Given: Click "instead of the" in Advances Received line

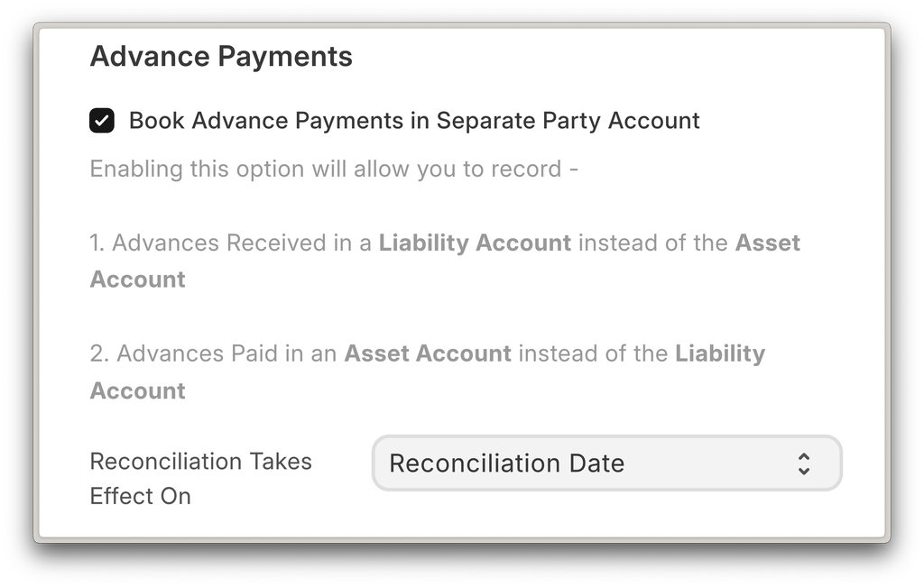Looking at the screenshot, I should (x=652, y=243).
